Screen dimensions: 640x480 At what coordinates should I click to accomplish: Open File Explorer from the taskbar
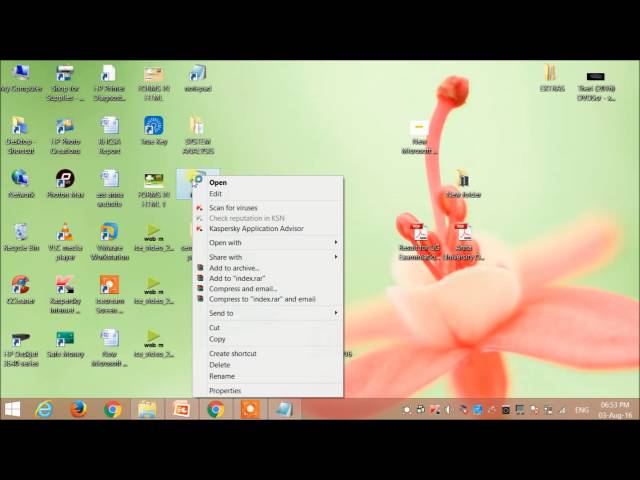tap(147, 409)
